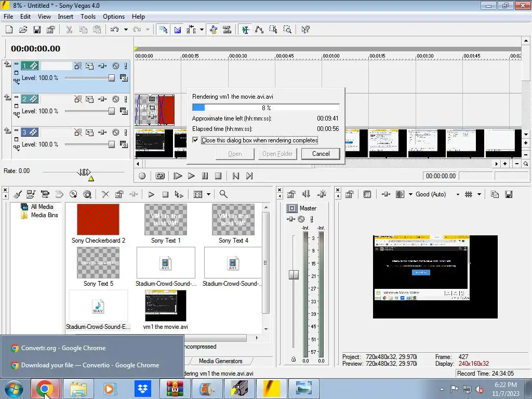Toggle Enable Snapping icon in toolbar

(x=163, y=30)
